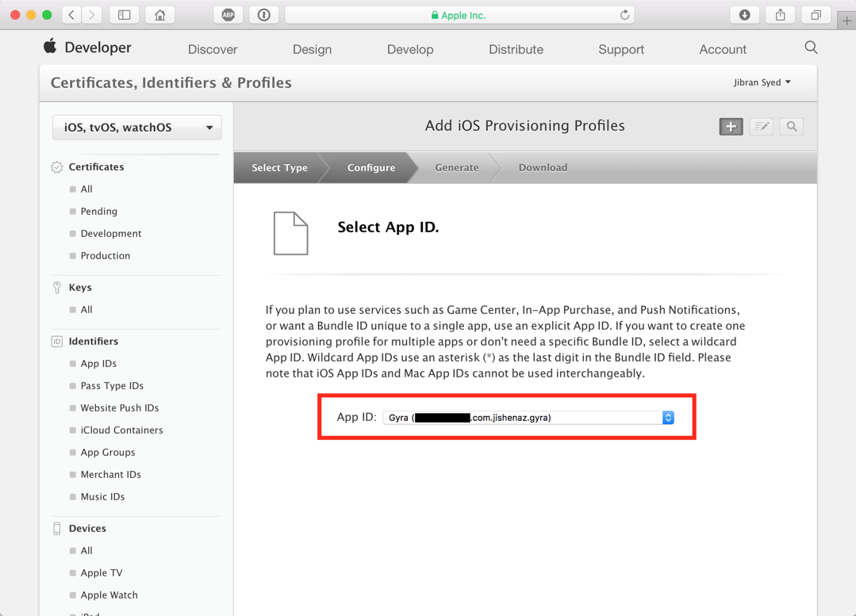The width and height of the screenshot is (856, 616).
Task: Go to the Download step
Action: click(543, 167)
